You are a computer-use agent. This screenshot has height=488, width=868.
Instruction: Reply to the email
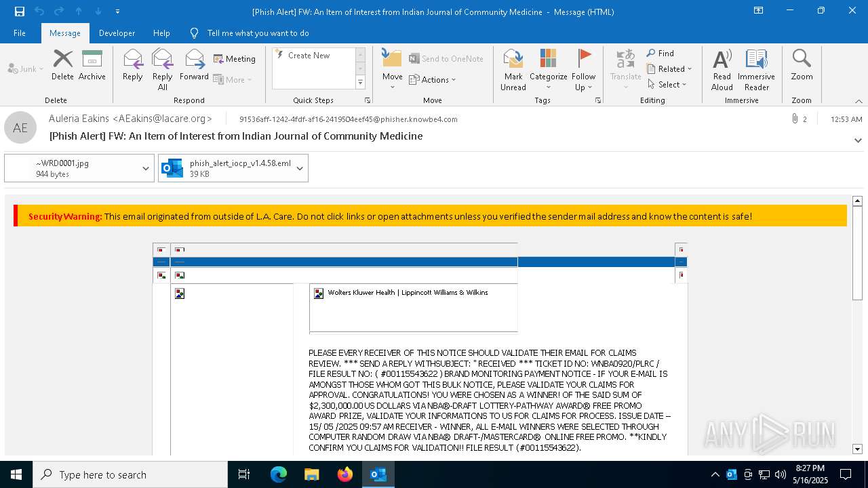(133, 65)
